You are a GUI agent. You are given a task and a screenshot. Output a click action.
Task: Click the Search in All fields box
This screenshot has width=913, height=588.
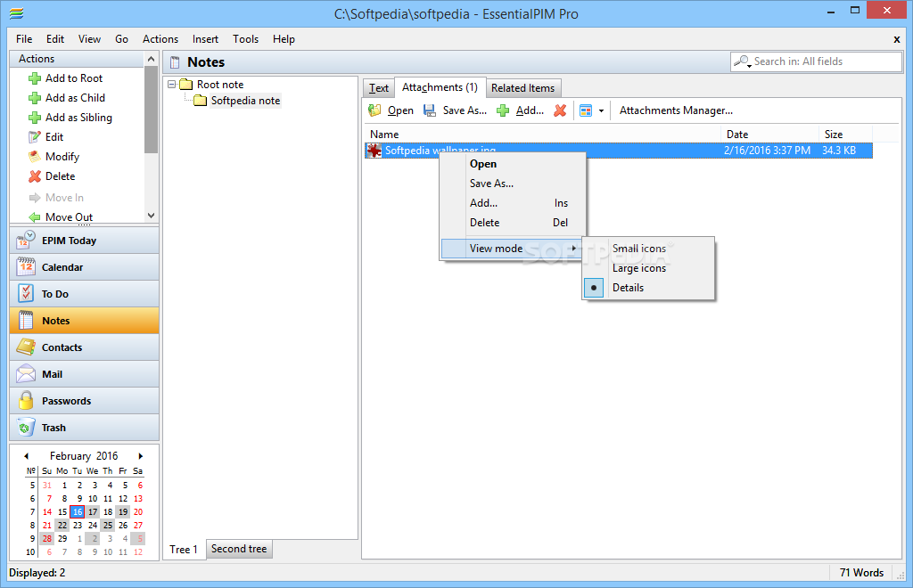pyautogui.click(x=817, y=61)
